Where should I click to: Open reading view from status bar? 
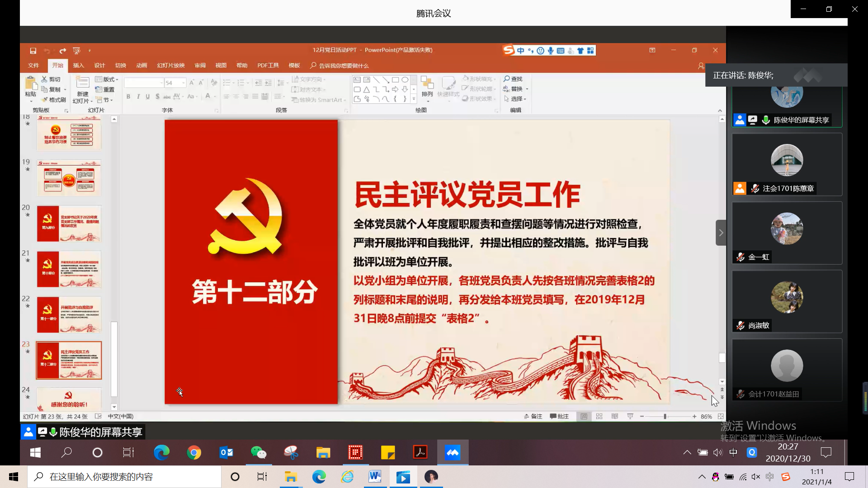615,417
